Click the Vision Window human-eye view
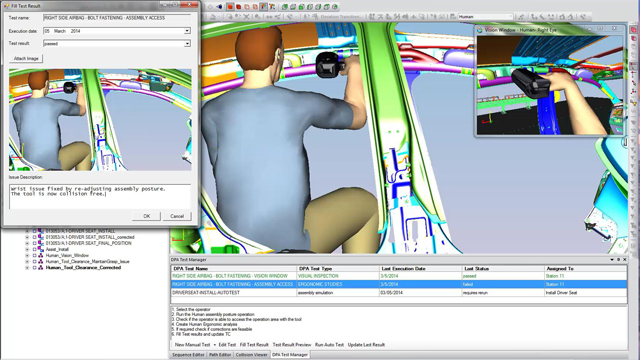This screenshot has height=360, width=640. point(550,85)
